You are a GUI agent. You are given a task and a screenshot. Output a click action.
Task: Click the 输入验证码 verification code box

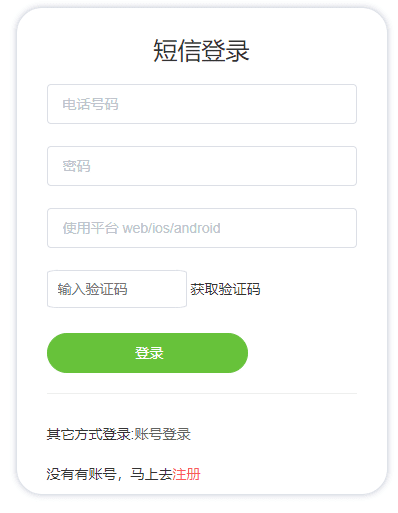pos(117,289)
